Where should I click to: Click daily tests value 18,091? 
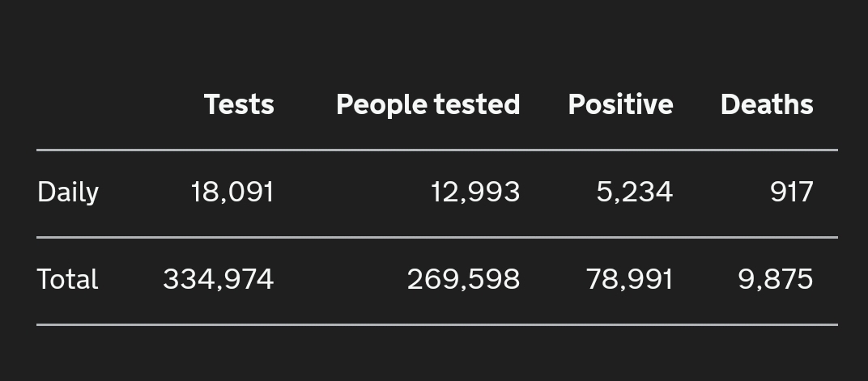(x=232, y=193)
